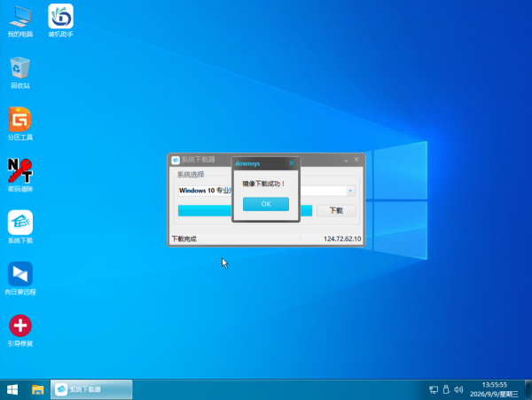Screen dimensions: 532x400
Task: Activate 系统下載器 taskbar button
Action: [x=91, y=389]
